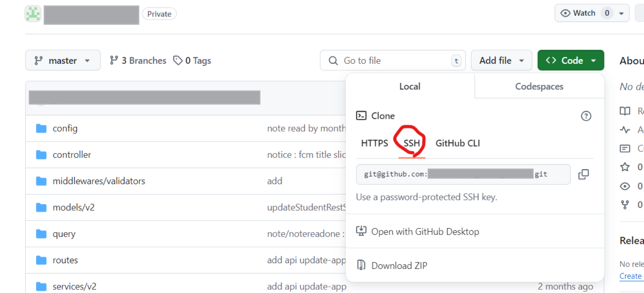Click the models/v2 folder icon
The image size is (644, 293).
click(x=41, y=207)
